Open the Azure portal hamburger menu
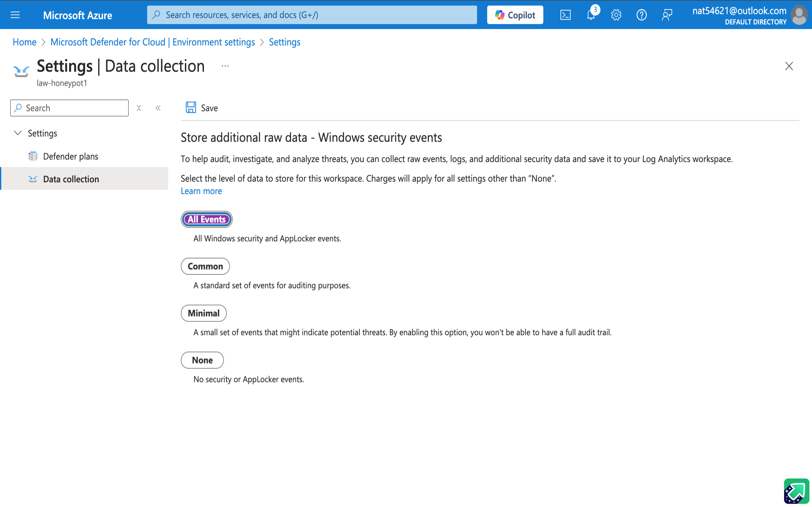Viewport: 812px width, 507px height. (15, 15)
